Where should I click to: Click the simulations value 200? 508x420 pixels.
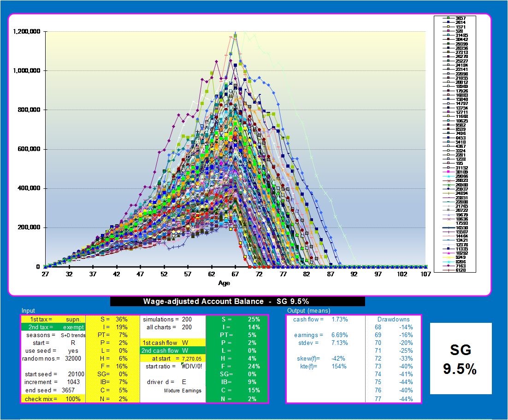pos(187,319)
